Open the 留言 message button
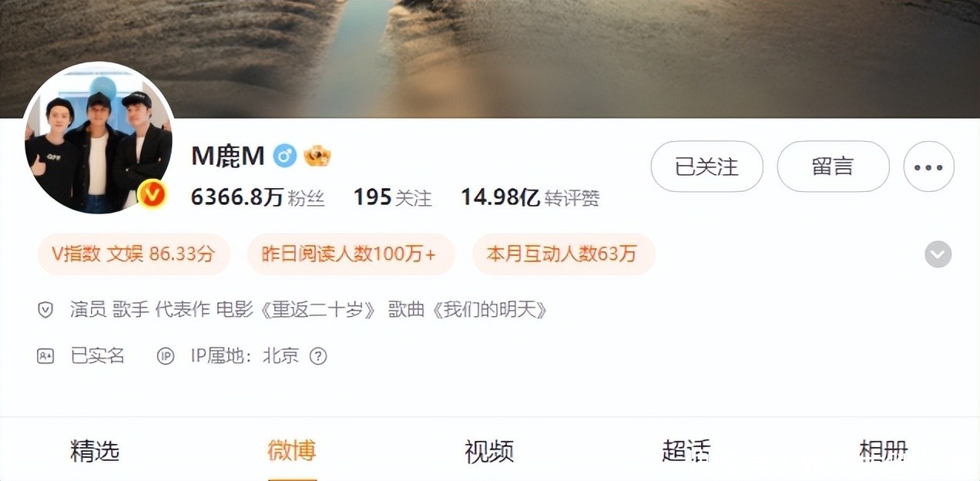The height and width of the screenshot is (481, 980). tap(833, 166)
